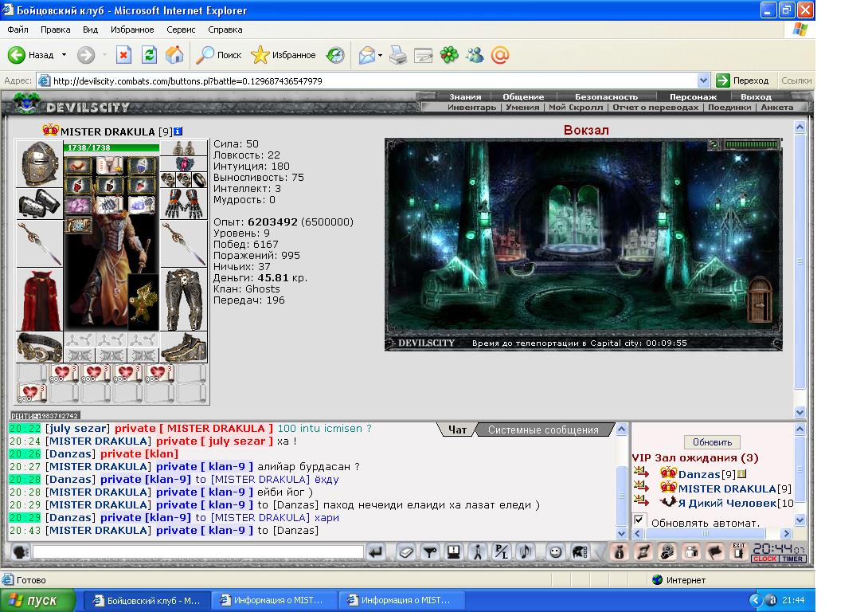Click chat panel scroll-down arrow
This screenshot has height=612, width=868.
tap(622, 533)
